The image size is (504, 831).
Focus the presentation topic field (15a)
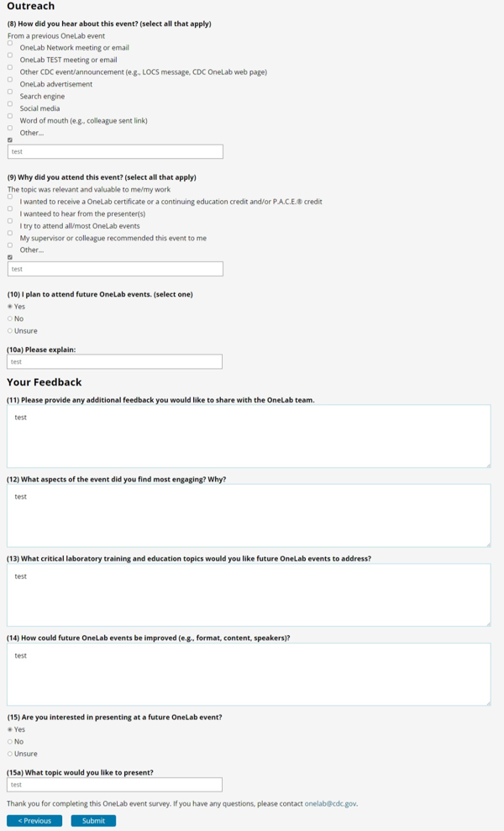point(114,785)
